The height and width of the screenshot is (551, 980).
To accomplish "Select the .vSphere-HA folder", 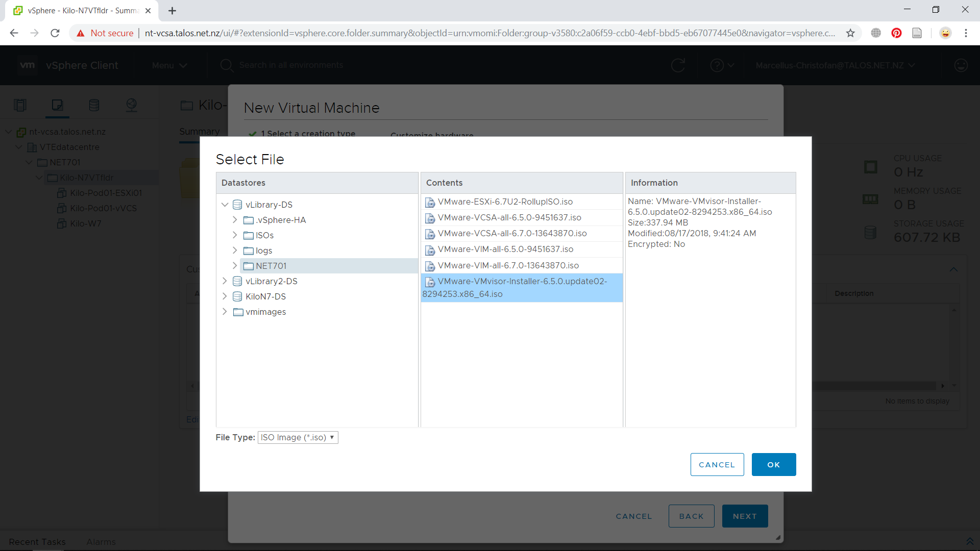I will point(281,220).
